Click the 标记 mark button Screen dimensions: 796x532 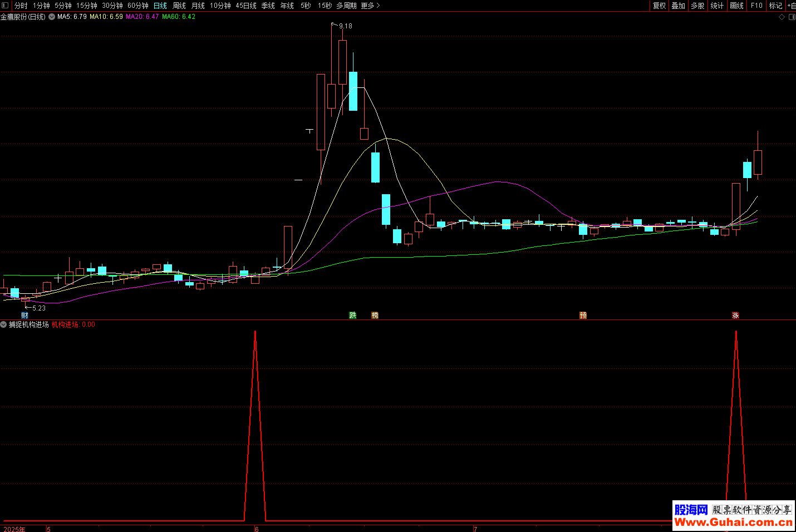tap(776, 6)
